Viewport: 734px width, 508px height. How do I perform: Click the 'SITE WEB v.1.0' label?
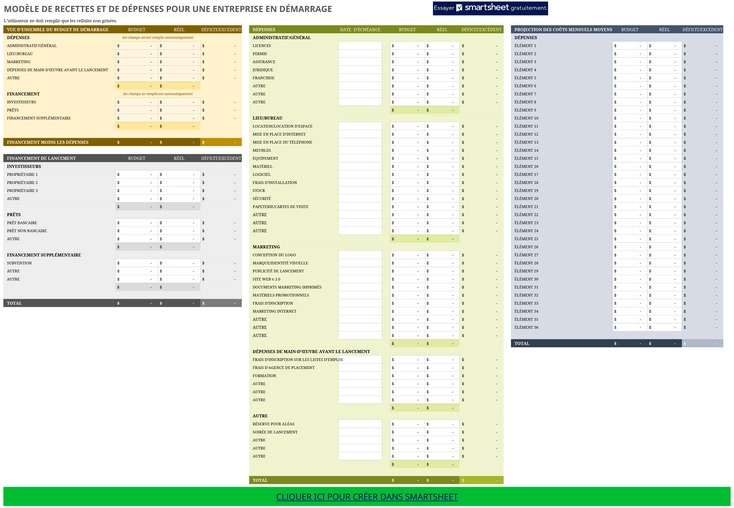(266, 279)
